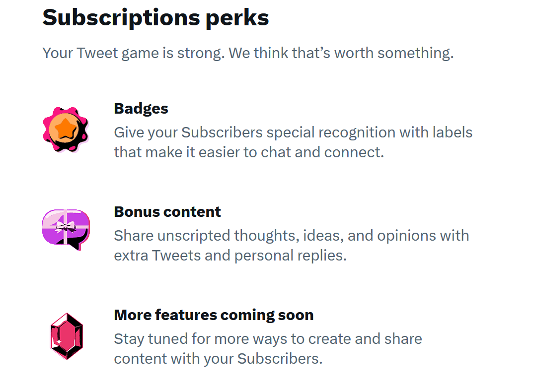
Task: Click the Badges star medal icon
Action: tap(66, 130)
